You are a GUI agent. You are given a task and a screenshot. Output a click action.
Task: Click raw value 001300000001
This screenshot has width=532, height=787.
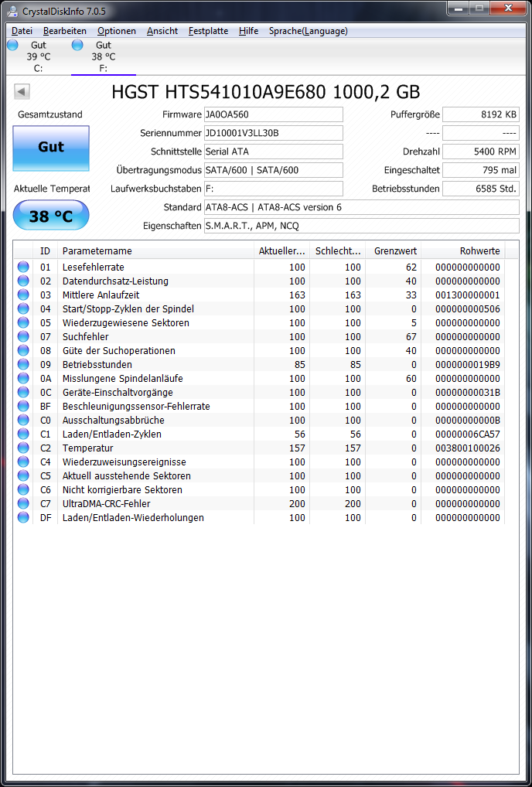pos(468,295)
